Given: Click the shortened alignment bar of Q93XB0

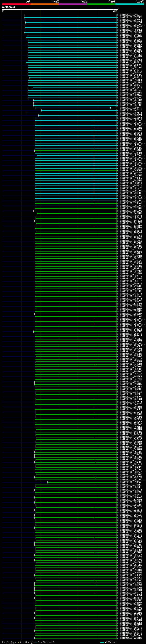Looking at the screenshot, I should pos(73,108).
